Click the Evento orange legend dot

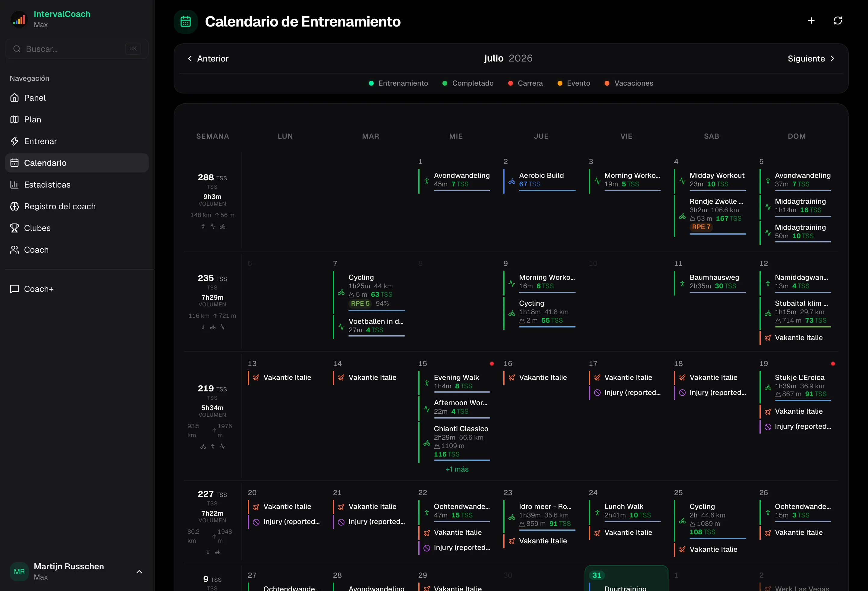pos(559,83)
